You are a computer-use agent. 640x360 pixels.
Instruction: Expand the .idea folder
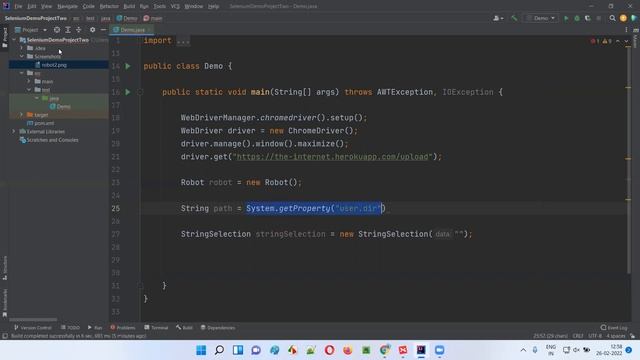22,48
